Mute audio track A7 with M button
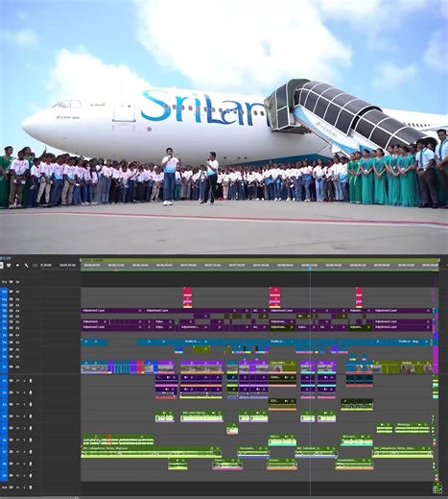Image resolution: width=448 pixels, height=499 pixels. [18, 452]
